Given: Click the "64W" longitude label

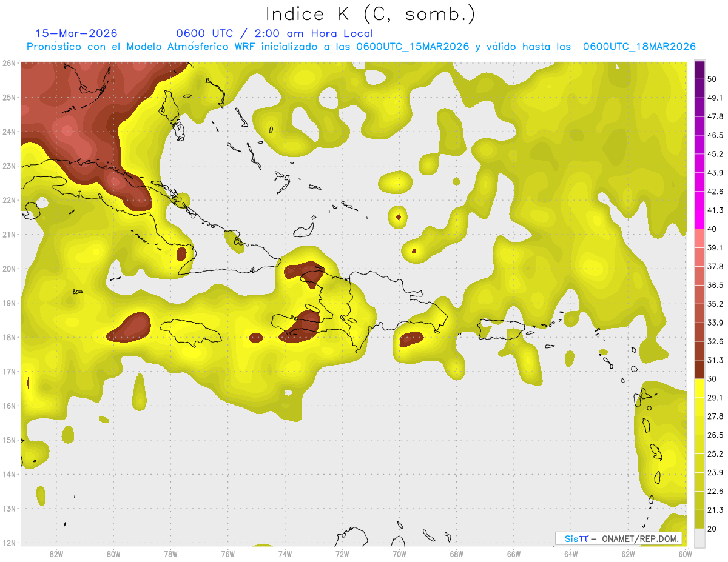Looking at the screenshot, I should point(571,554).
